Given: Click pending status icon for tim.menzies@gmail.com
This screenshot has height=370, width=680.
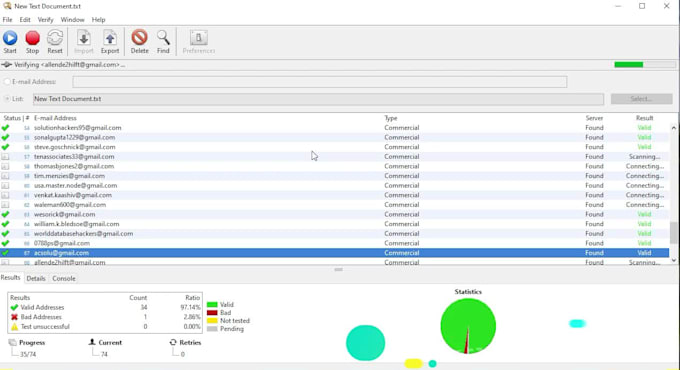Looking at the screenshot, I should coord(5,176).
